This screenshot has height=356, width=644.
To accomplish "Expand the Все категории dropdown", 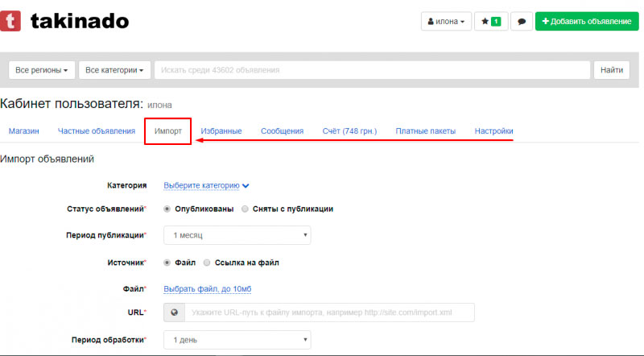I will point(115,70).
